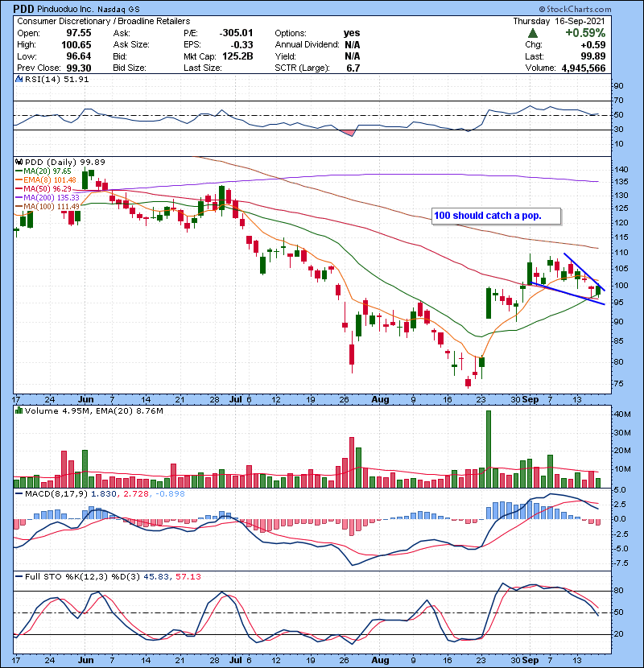Click the Open value 97.55

click(78, 33)
